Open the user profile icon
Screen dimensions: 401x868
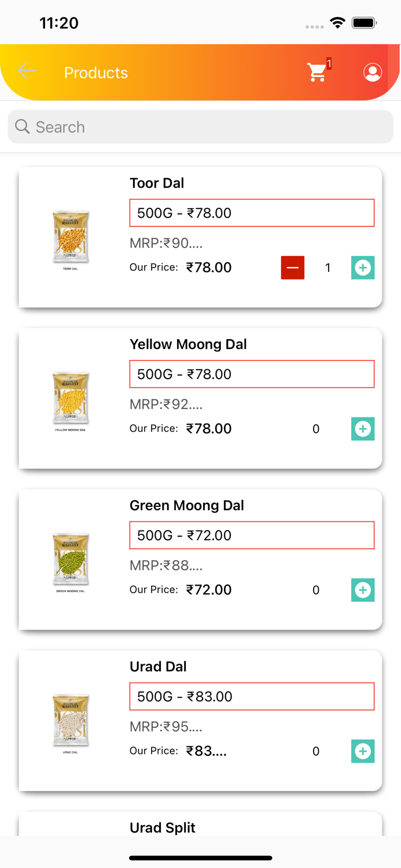pyautogui.click(x=373, y=72)
